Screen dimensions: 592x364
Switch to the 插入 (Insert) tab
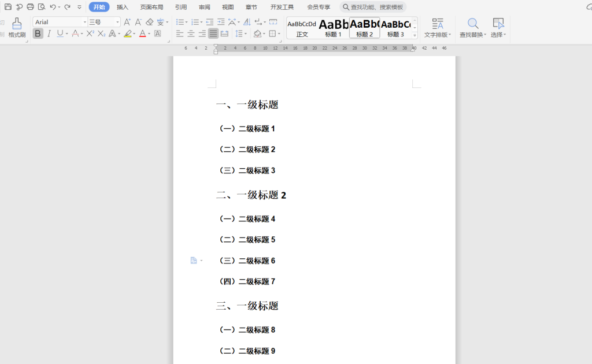(x=123, y=7)
